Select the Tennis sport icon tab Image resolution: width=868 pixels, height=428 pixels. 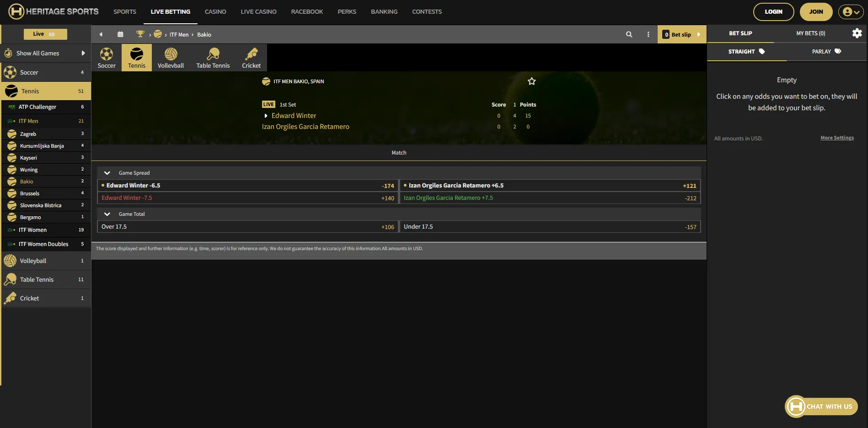tap(137, 58)
